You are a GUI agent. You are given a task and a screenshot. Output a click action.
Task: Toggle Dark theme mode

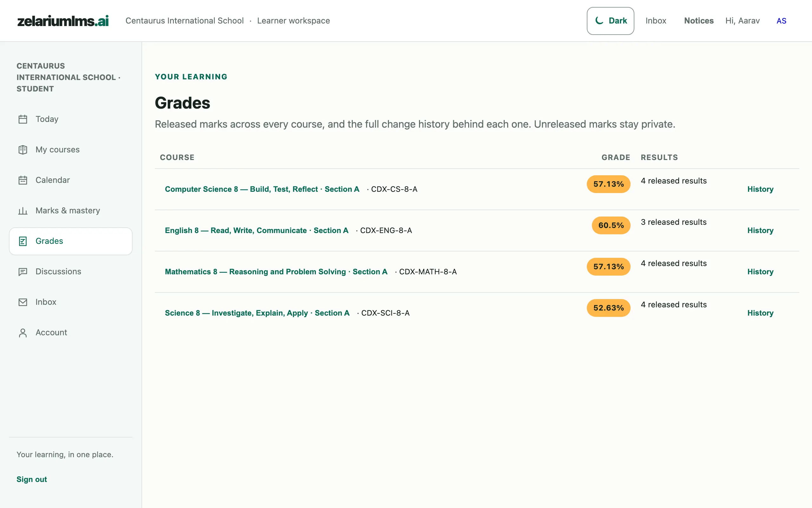610,21
